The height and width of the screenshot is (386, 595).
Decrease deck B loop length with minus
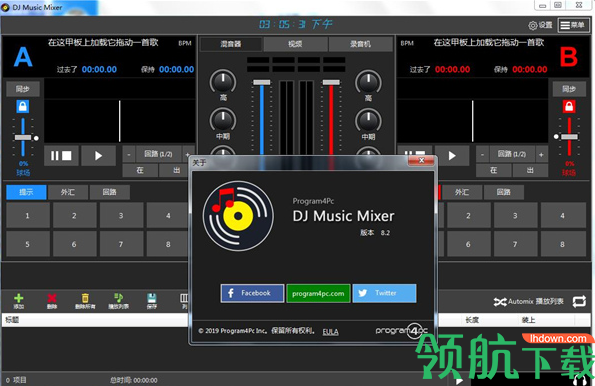(482, 154)
